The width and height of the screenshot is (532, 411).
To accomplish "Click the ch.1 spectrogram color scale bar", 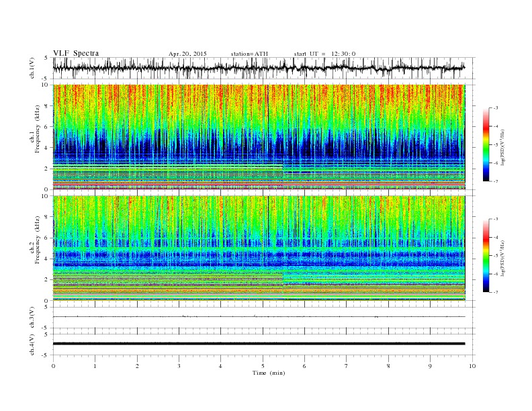I will 486,145.
